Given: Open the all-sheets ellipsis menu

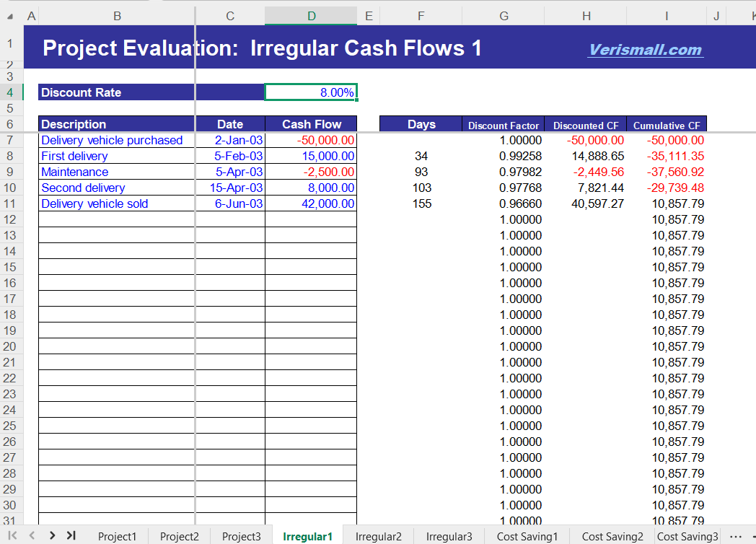Looking at the screenshot, I should tap(737, 535).
